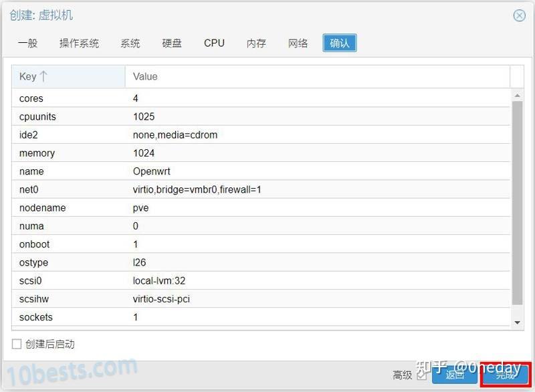Open the 内存 (Memory) tab
Viewport: 535px width, 392px height.
click(255, 43)
